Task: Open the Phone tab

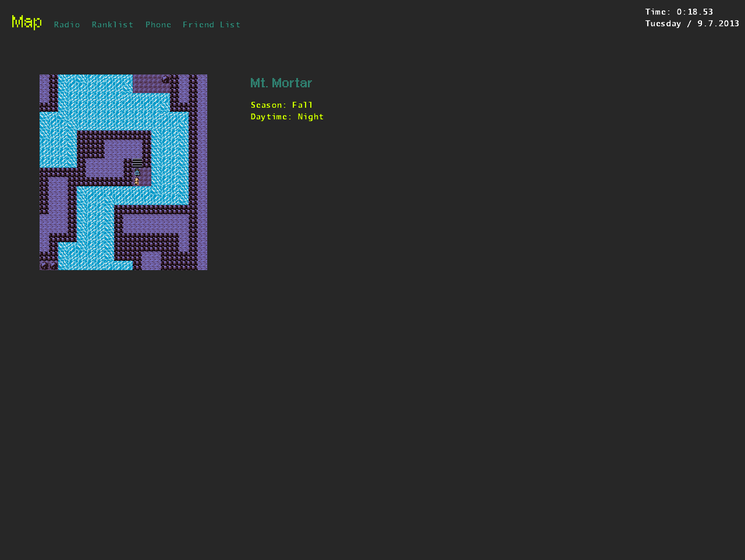Action: [158, 24]
